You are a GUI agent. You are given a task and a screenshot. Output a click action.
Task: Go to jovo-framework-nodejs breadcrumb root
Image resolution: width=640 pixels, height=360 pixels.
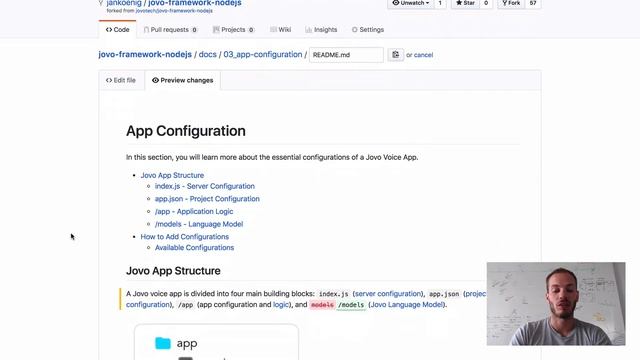(145, 55)
